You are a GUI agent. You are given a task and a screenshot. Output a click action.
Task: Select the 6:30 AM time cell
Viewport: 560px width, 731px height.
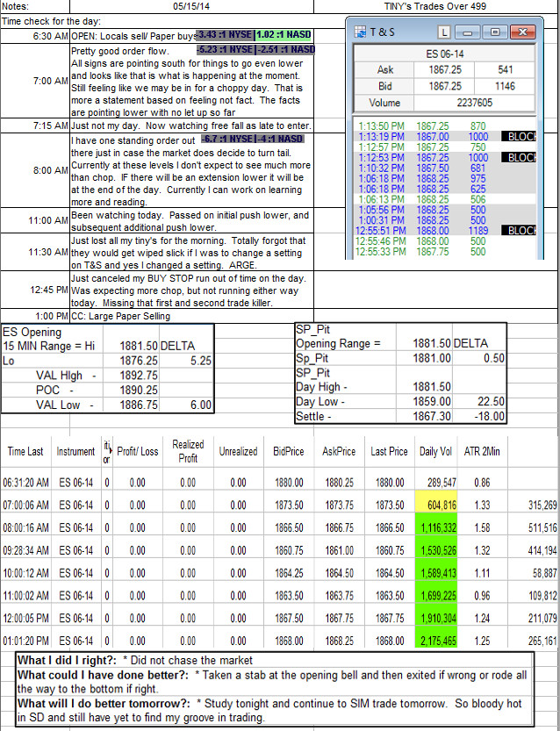(35, 36)
